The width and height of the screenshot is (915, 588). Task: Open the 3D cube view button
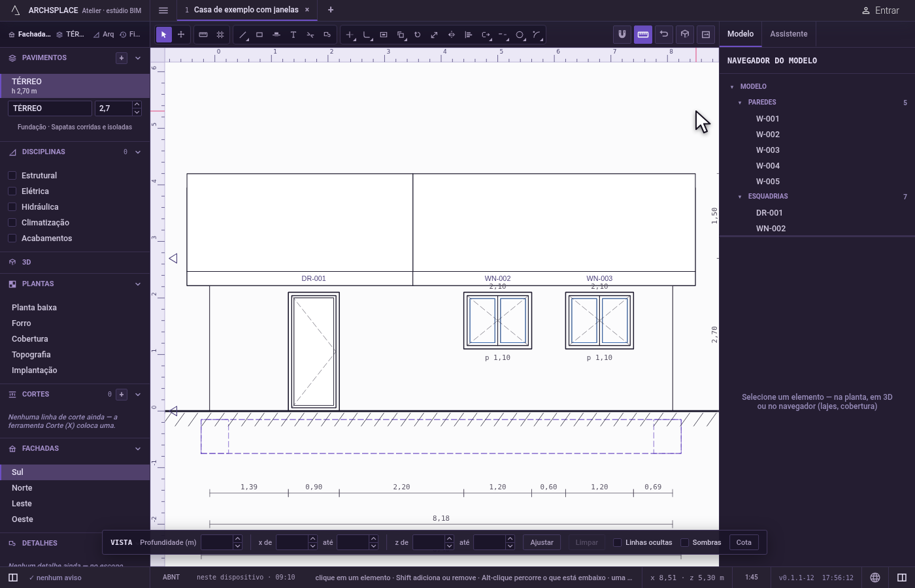coord(685,34)
